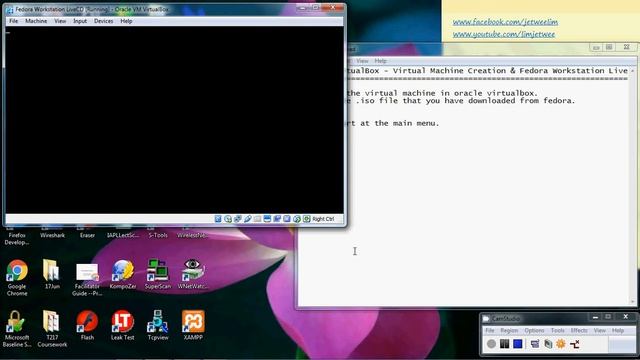The width and height of the screenshot is (640, 360).
Task: Click the processor features icon in VirtualBox status bar
Action: 287,219
